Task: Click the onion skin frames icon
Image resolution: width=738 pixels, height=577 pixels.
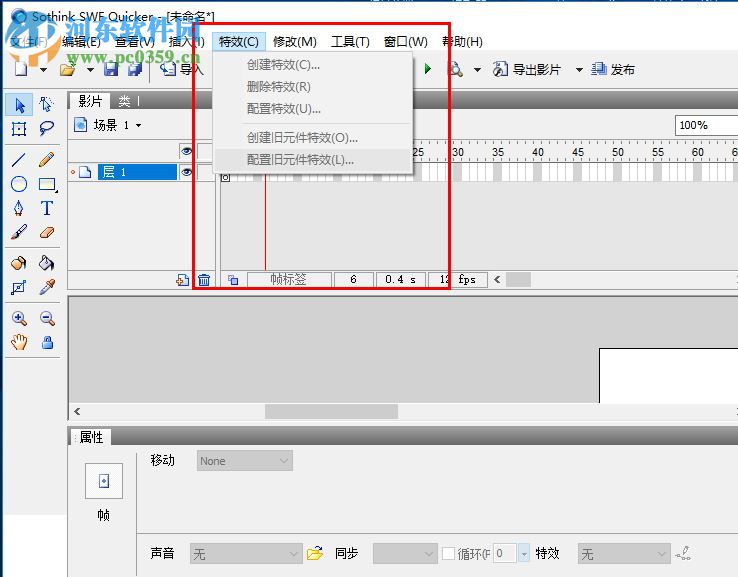Action: [233, 280]
